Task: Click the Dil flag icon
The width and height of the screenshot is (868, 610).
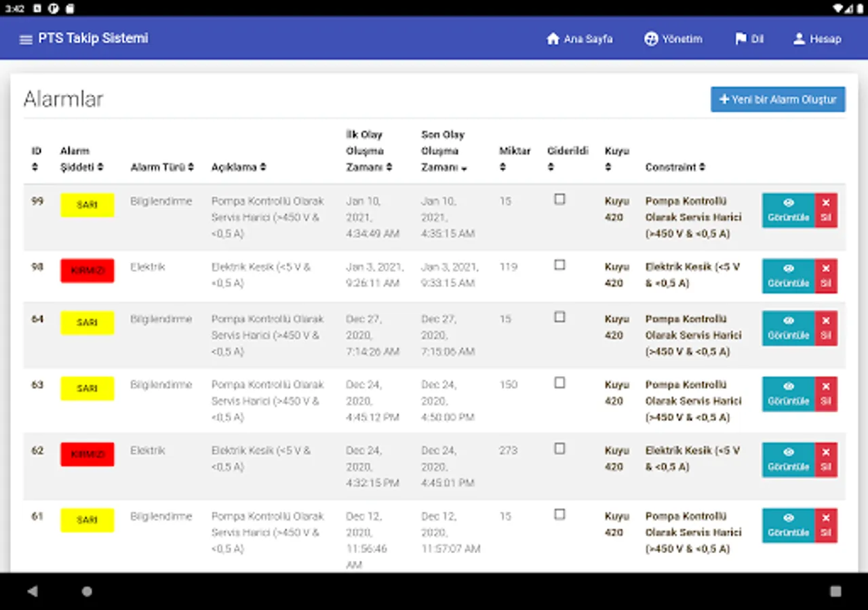Action: click(741, 39)
